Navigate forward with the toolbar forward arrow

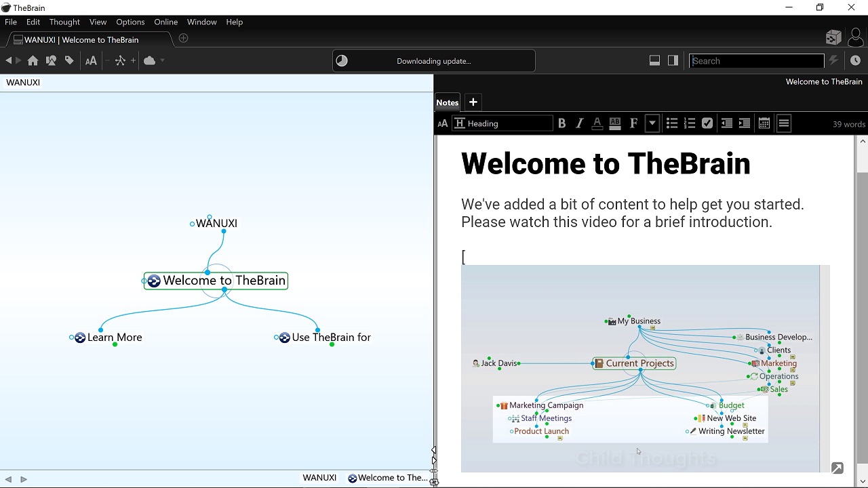click(18, 61)
